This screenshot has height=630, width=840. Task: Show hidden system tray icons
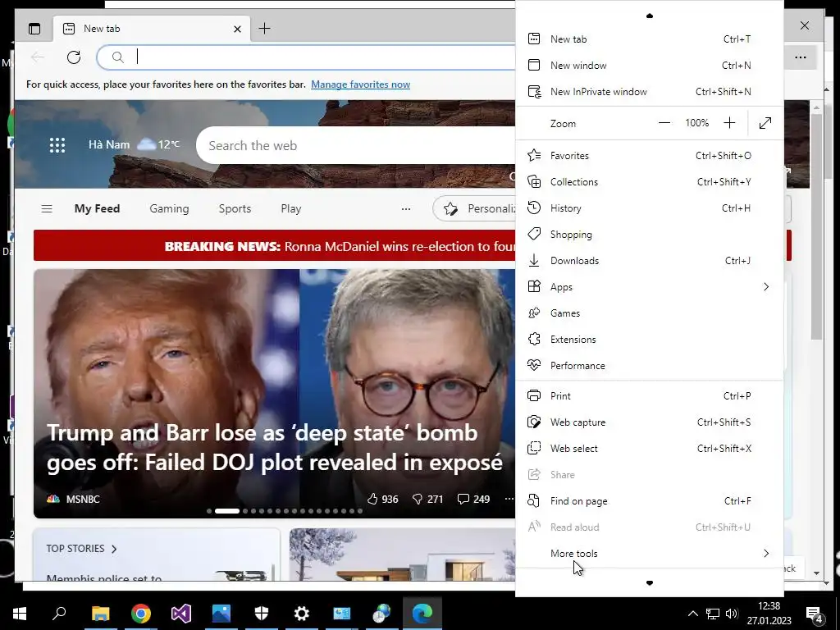click(x=692, y=614)
